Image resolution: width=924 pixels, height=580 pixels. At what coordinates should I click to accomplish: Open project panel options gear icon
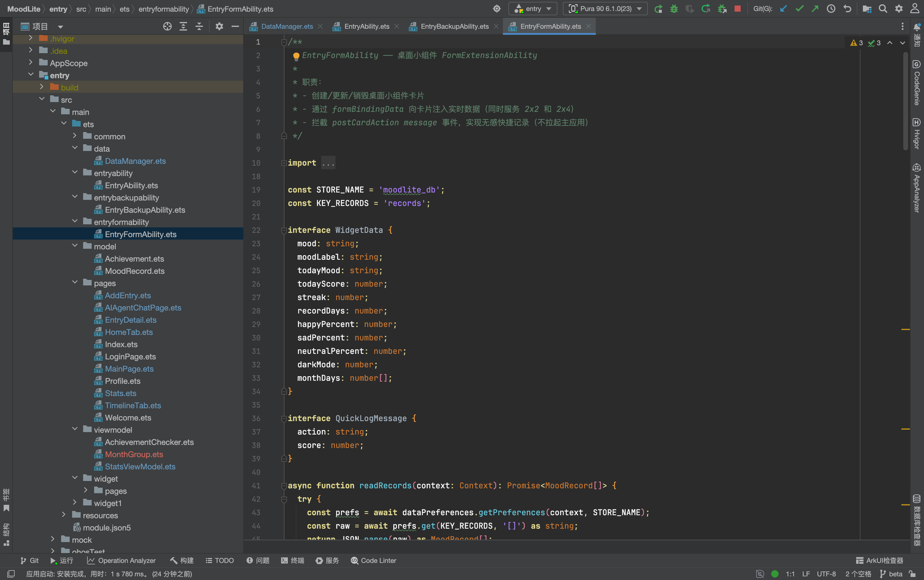[x=219, y=27]
